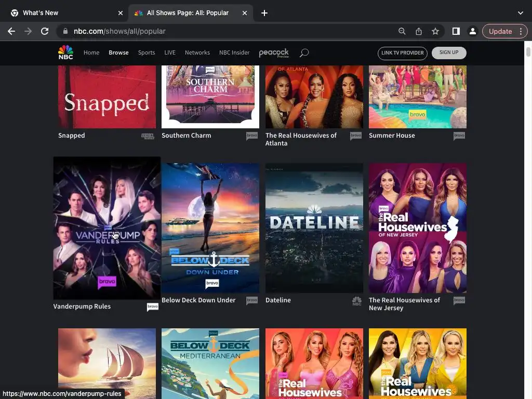Viewport: 532px width, 399px height.
Task: Open the Chrome profile icon
Action: click(x=472, y=31)
